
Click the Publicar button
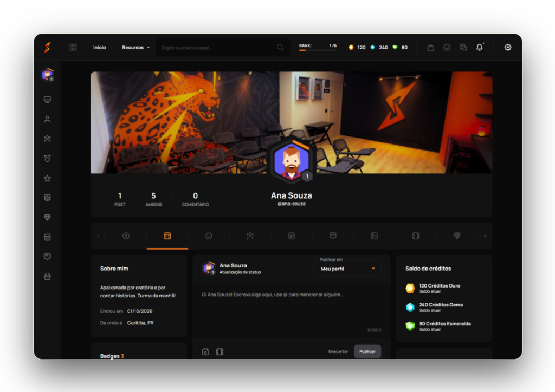367,351
